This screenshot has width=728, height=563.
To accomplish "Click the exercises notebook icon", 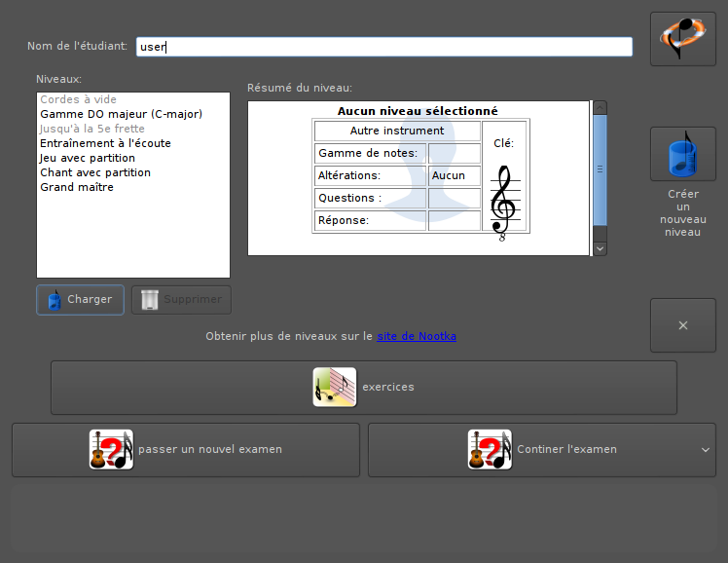I will (334, 387).
